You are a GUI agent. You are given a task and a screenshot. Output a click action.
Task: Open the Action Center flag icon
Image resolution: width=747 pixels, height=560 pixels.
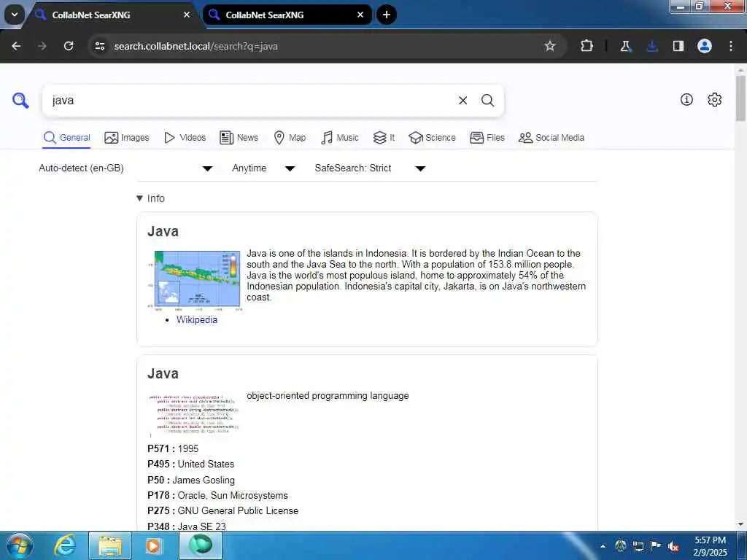point(656,546)
